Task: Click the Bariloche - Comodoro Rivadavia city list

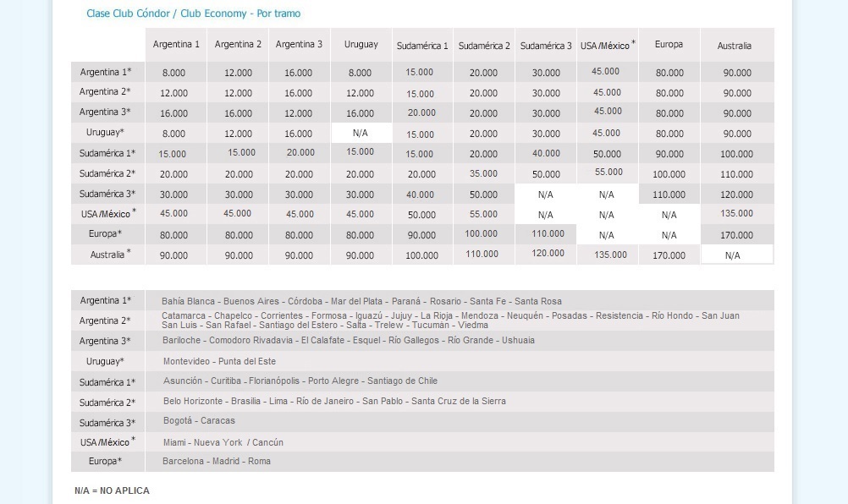Action: point(349,340)
